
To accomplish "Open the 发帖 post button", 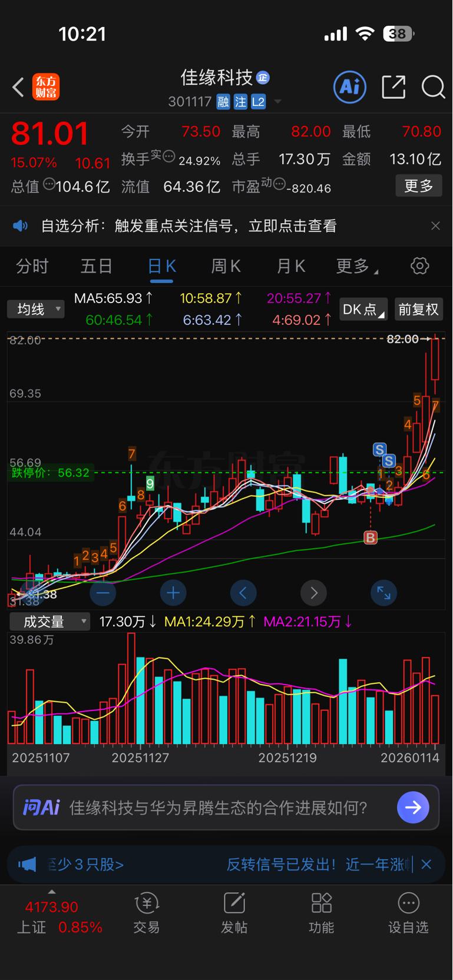I will pyautogui.click(x=234, y=913).
